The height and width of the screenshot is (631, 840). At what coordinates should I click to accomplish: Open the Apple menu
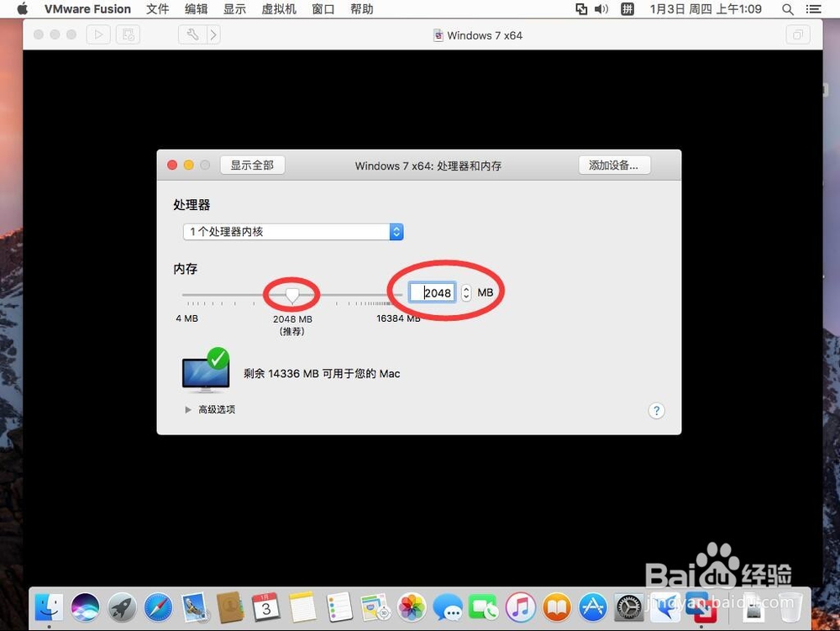pos(23,8)
